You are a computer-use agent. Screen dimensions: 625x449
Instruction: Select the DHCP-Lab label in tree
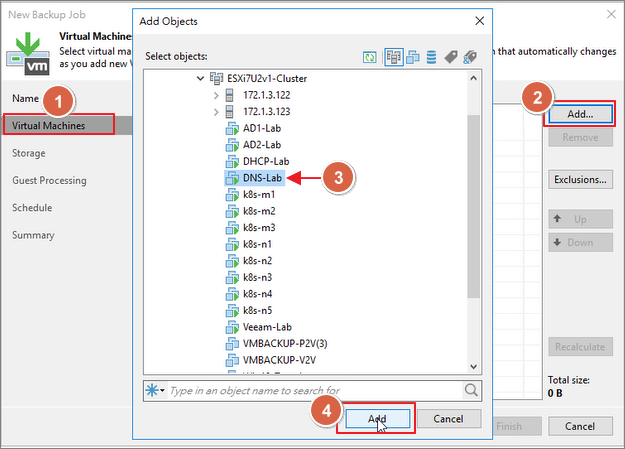click(266, 161)
